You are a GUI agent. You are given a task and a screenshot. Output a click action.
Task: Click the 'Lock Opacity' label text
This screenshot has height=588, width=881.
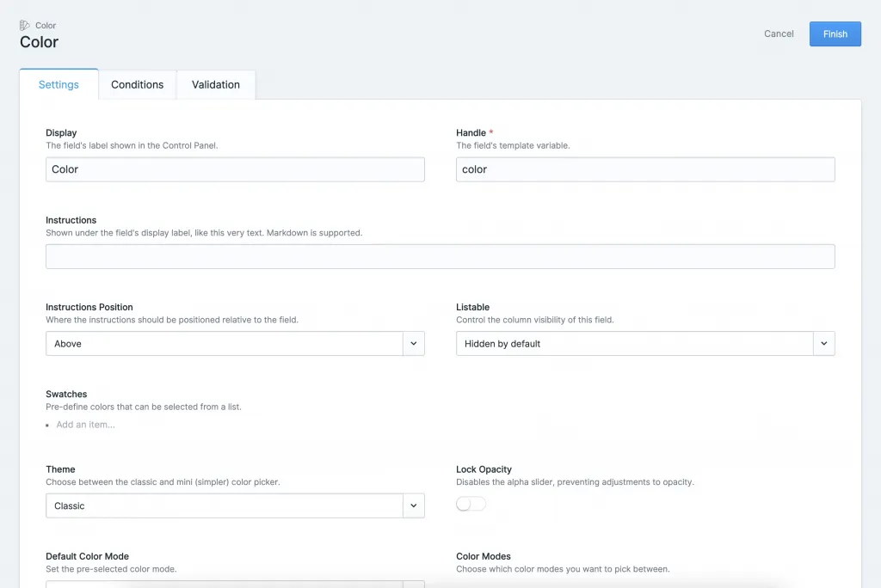tap(484, 469)
